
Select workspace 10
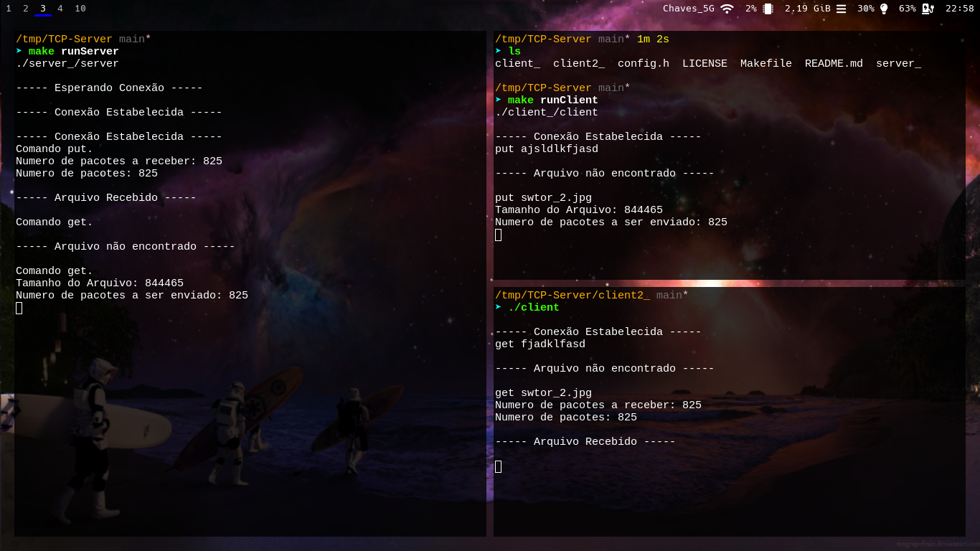point(80,9)
